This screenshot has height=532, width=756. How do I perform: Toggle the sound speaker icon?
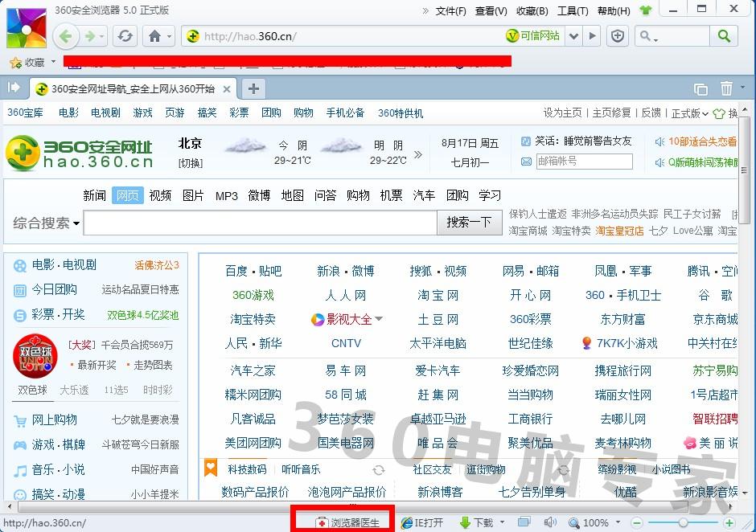[550, 522]
